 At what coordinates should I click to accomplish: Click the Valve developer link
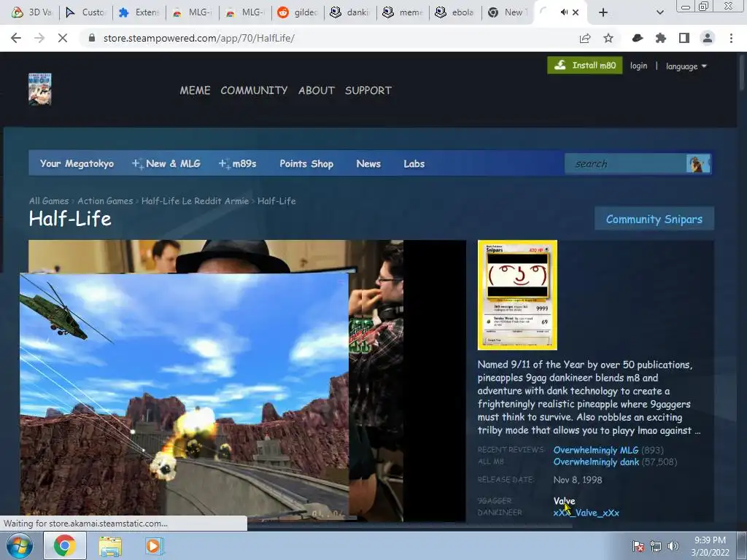point(564,501)
